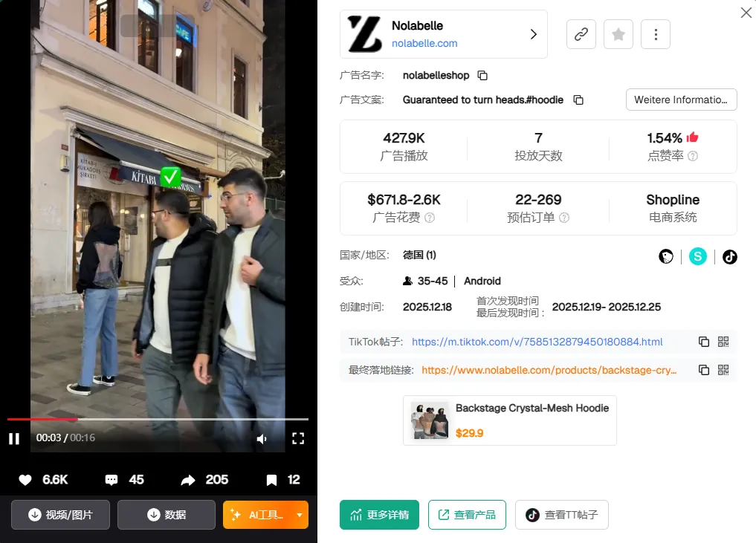The image size is (756, 543).
Task: Copy the ad name nolabelleshop
Action: [x=482, y=75]
